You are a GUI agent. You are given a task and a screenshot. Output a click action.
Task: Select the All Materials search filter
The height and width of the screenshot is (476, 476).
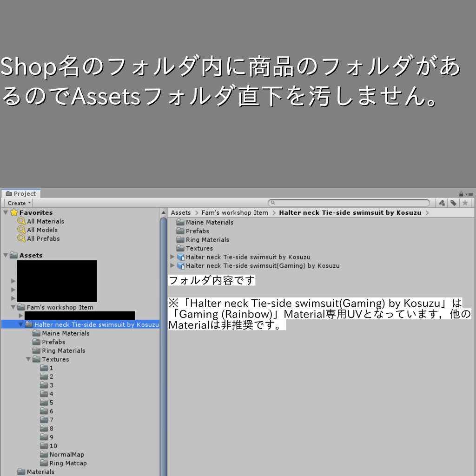click(x=45, y=221)
